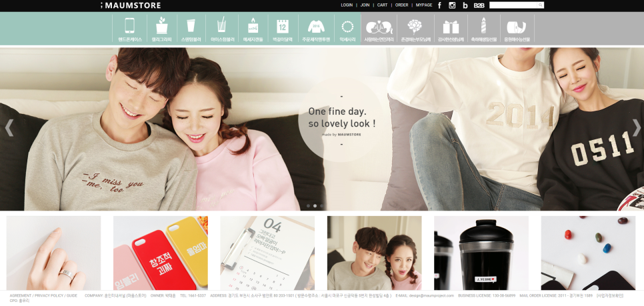Open CART in the top menu

(x=383, y=5)
